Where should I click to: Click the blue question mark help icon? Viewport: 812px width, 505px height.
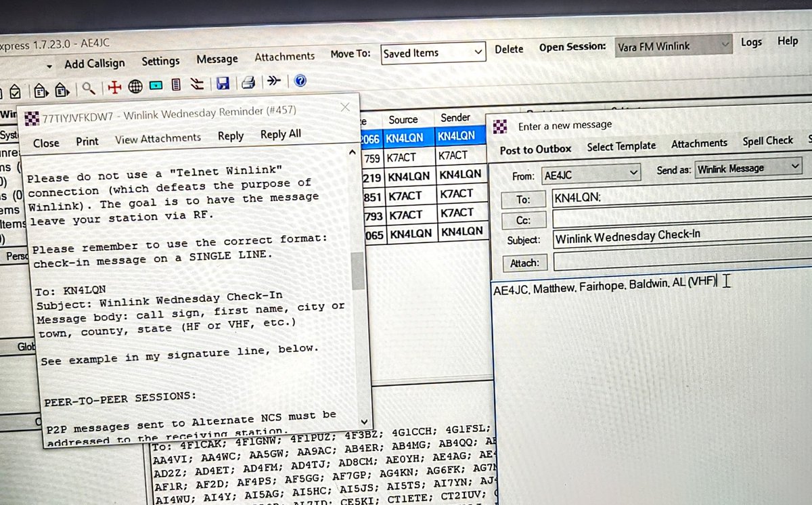click(300, 81)
